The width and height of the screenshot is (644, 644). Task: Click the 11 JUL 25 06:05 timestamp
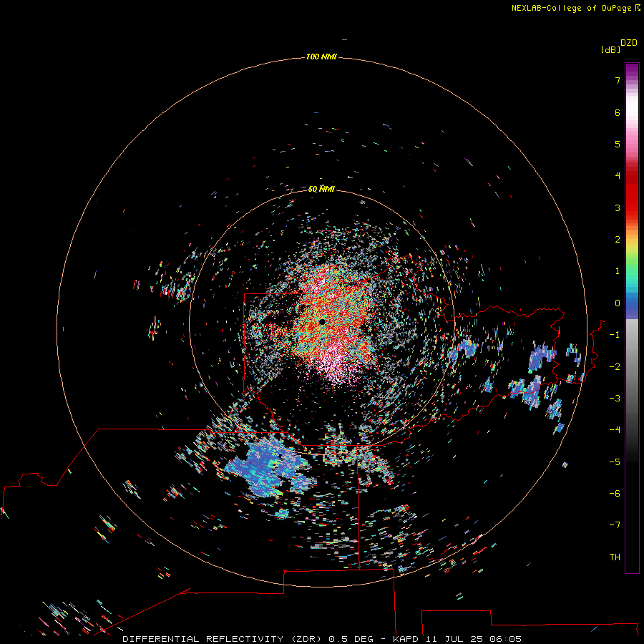474,639
